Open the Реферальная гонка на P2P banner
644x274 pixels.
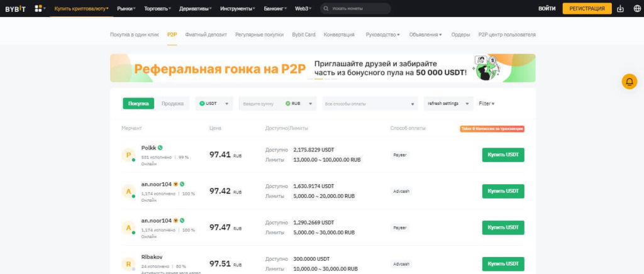[323, 68]
